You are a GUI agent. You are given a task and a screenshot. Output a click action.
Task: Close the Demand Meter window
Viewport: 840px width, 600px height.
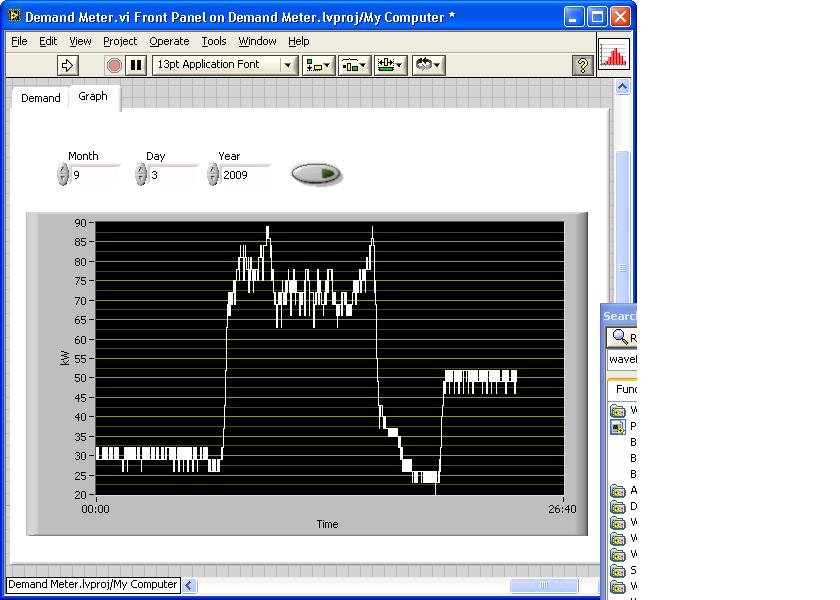pyautogui.click(x=620, y=17)
